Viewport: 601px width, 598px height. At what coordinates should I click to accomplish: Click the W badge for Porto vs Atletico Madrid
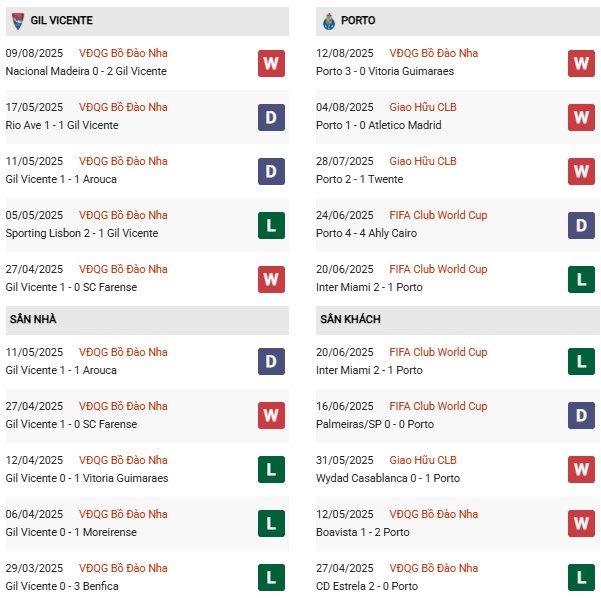tap(582, 117)
